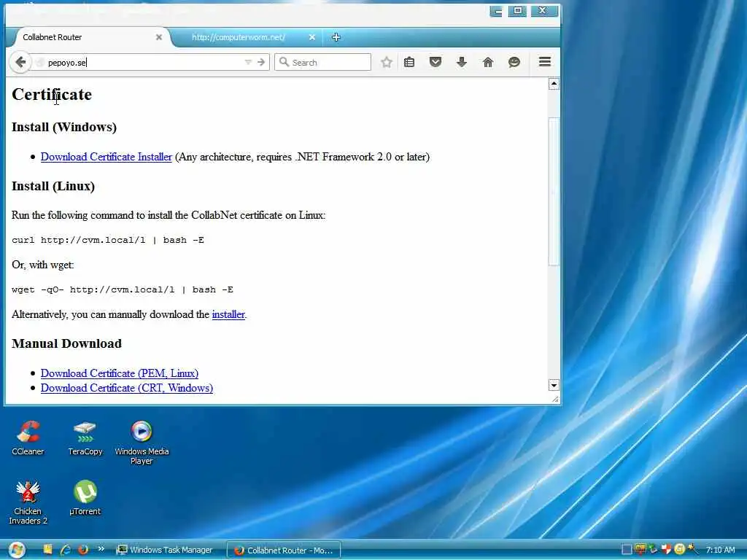Go to home page icon
The height and width of the screenshot is (560, 747).
(488, 63)
